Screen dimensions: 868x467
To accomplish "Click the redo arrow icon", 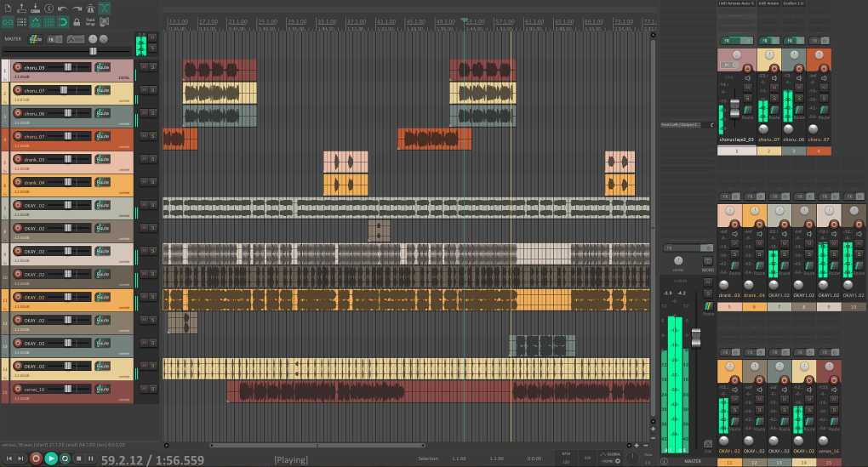I will [x=77, y=9].
